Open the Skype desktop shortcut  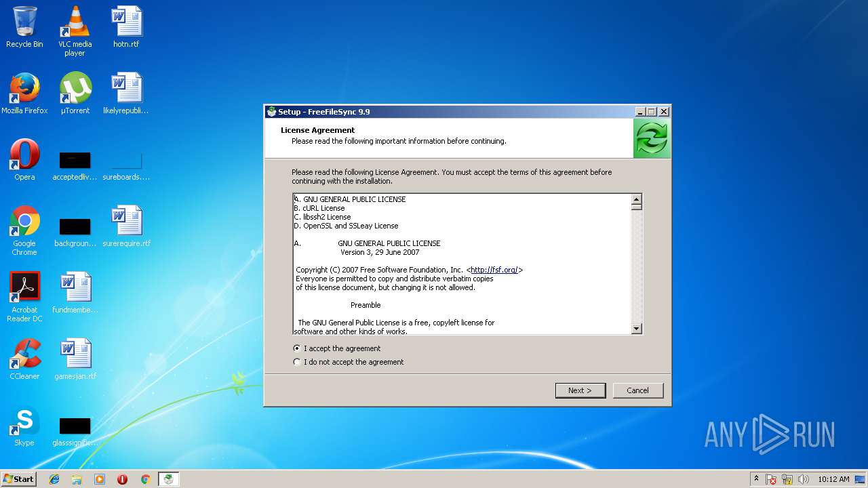pyautogui.click(x=24, y=426)
